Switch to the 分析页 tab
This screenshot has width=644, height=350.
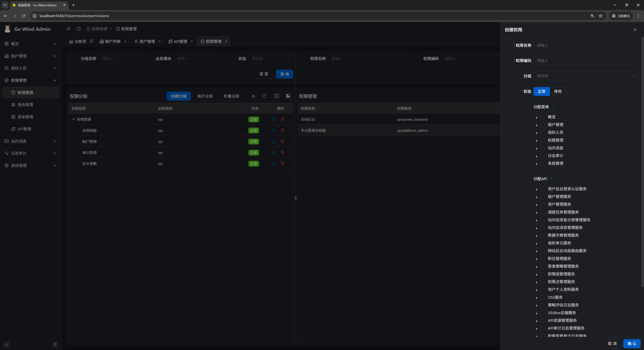pos(78,41)
